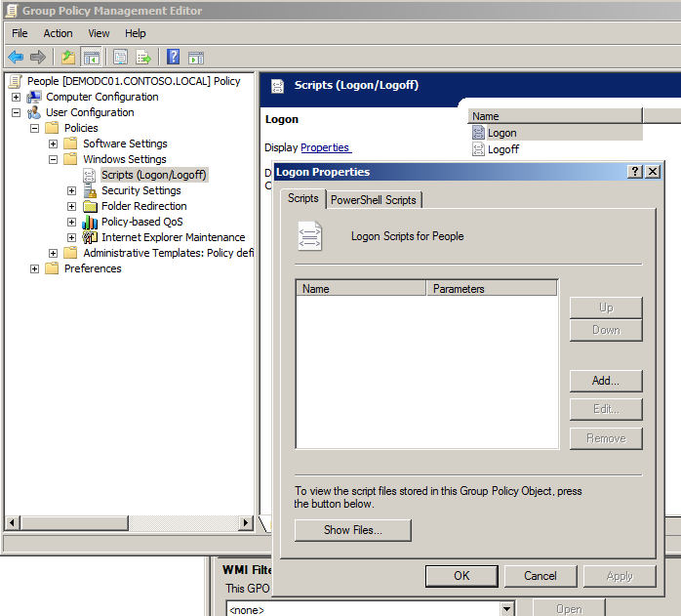Switch to the PowerShell Scripts tab
The width and height of the screenshot is (681, 616).
[374, 200]
